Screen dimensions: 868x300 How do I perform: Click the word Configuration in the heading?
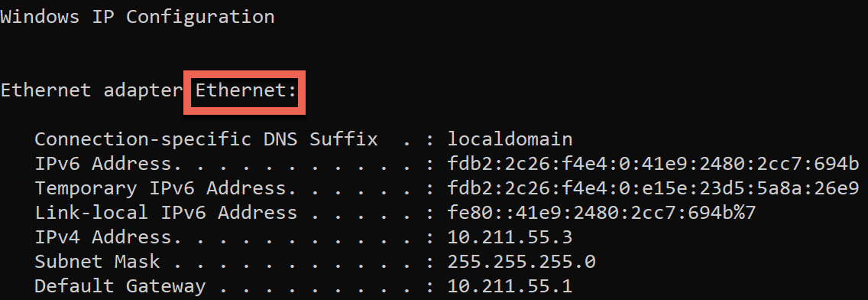pyautogui.click(x=200, y=17)
